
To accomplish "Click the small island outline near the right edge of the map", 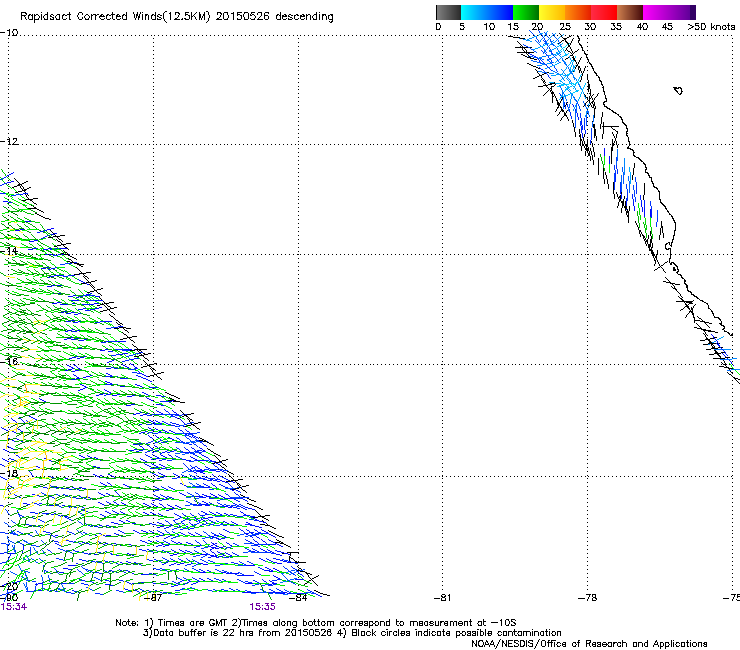I will click(x=678, y=90).
